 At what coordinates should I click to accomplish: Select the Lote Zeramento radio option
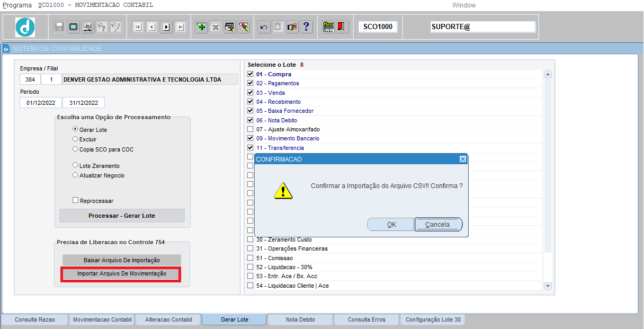pyautogui.click(x=75, y=165)
